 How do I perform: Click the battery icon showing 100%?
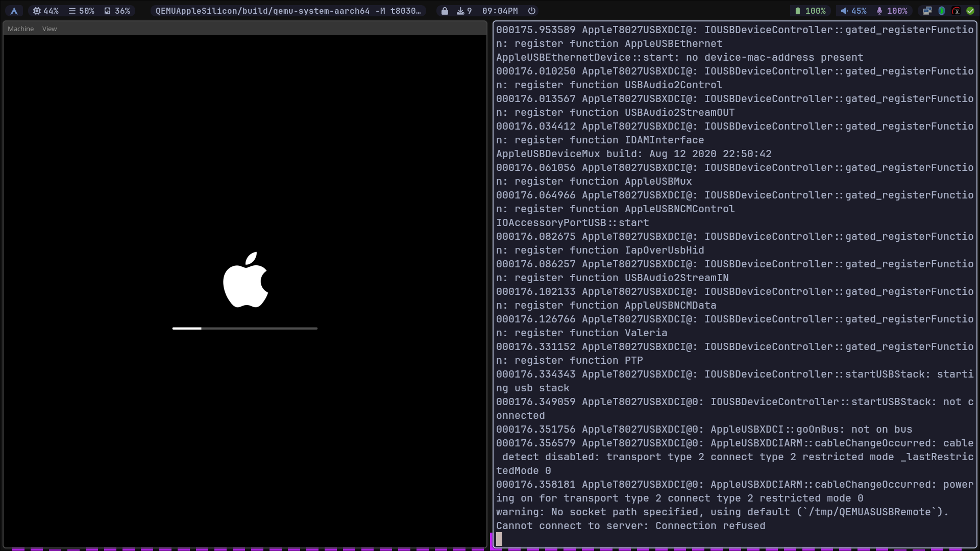tap(797, 11)
